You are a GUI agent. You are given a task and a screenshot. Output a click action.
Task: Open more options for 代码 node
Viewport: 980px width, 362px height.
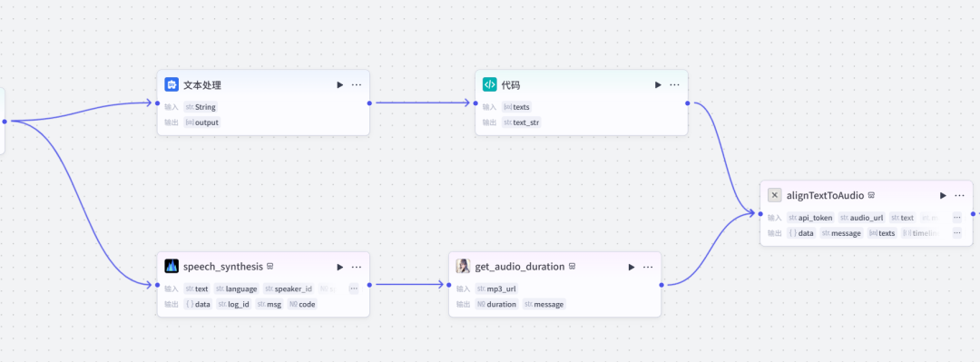point(674,84)
